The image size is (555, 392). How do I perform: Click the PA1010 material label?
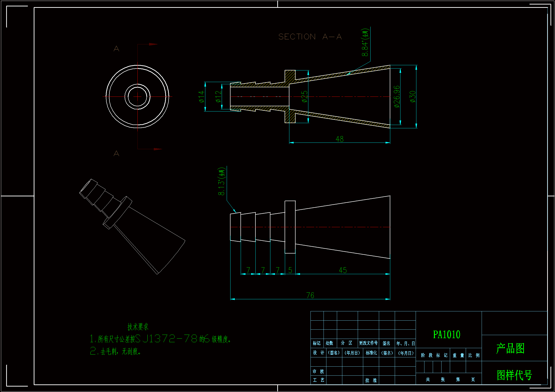[x=447, y=335]
